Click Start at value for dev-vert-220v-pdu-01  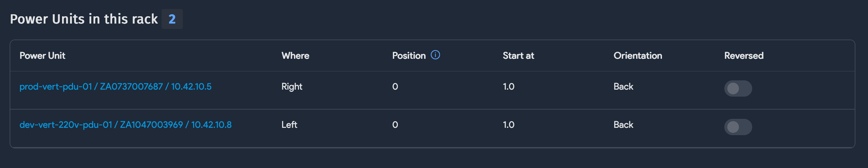[x=508, y=125]
